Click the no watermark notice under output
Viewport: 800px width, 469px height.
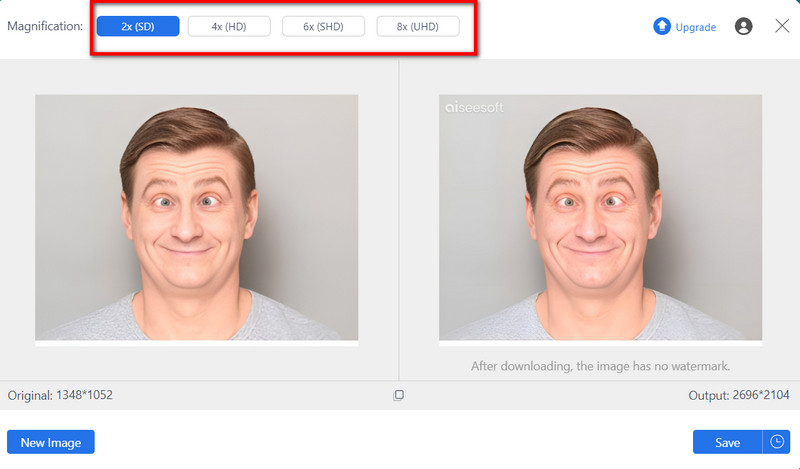pyautogui.click(x=600, y=366)
